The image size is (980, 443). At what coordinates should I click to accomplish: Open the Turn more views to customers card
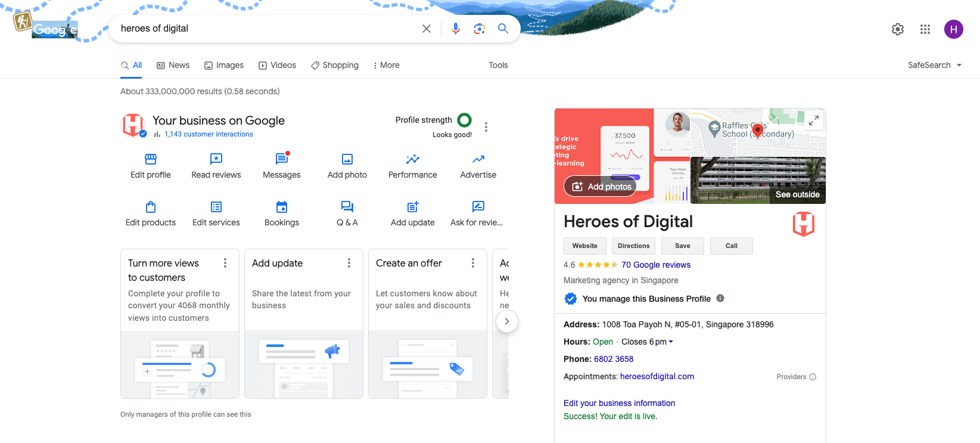point(180,324)
